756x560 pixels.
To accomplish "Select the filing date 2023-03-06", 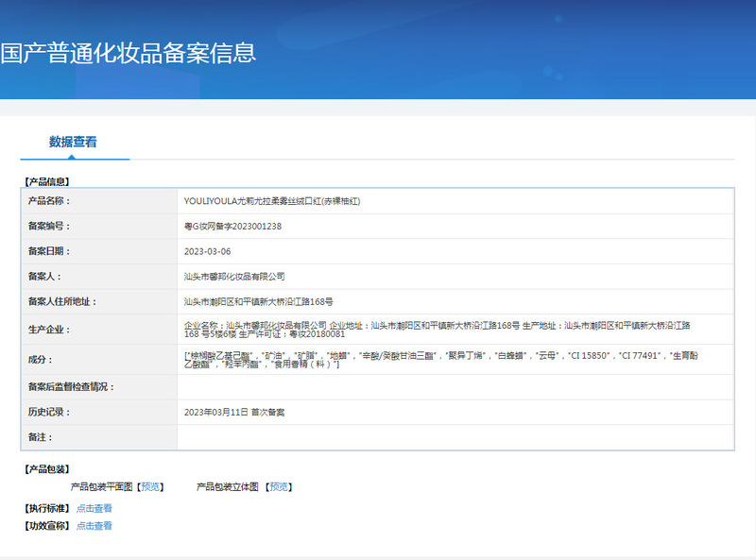I will pyautogui.click(x=207, y=251).
